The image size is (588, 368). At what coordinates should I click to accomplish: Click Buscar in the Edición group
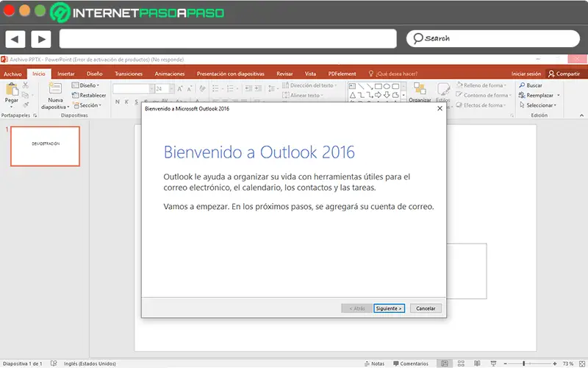click(531, 85)
